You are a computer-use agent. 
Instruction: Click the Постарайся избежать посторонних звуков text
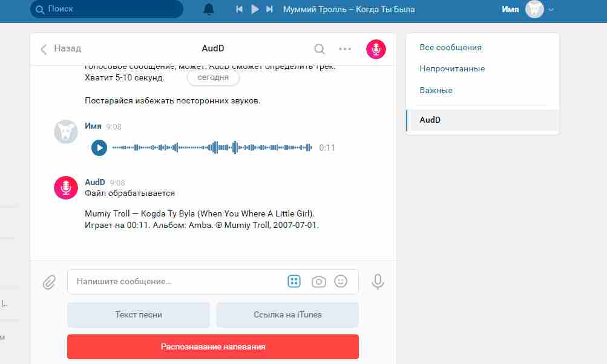[172, 100]
